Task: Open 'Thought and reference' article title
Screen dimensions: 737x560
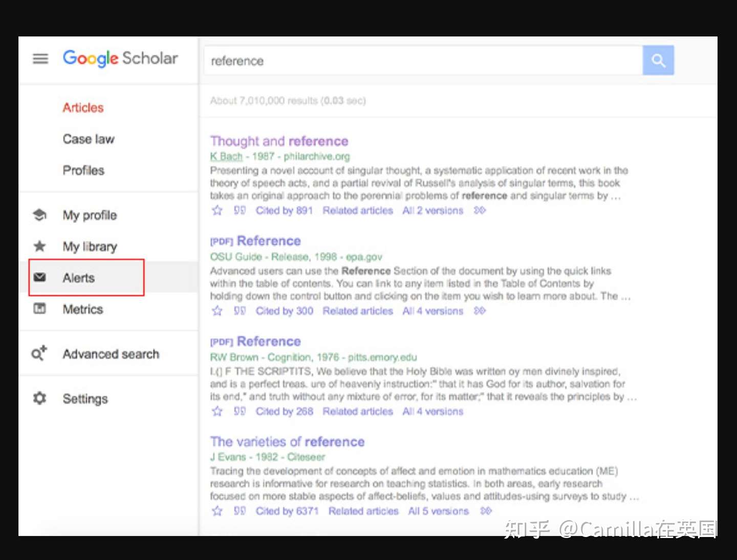Action: pyautogui.click(x=279, y=141)
